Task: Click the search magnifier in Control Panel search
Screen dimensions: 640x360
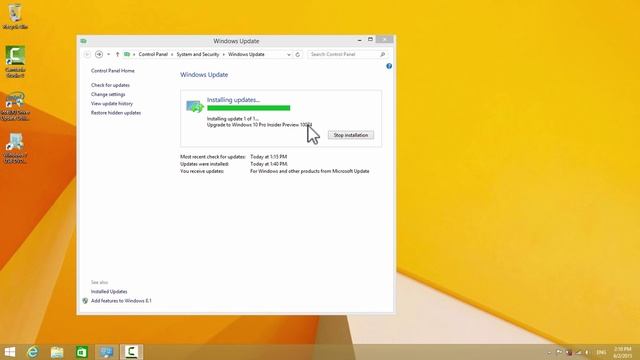Action: point(382,54)
